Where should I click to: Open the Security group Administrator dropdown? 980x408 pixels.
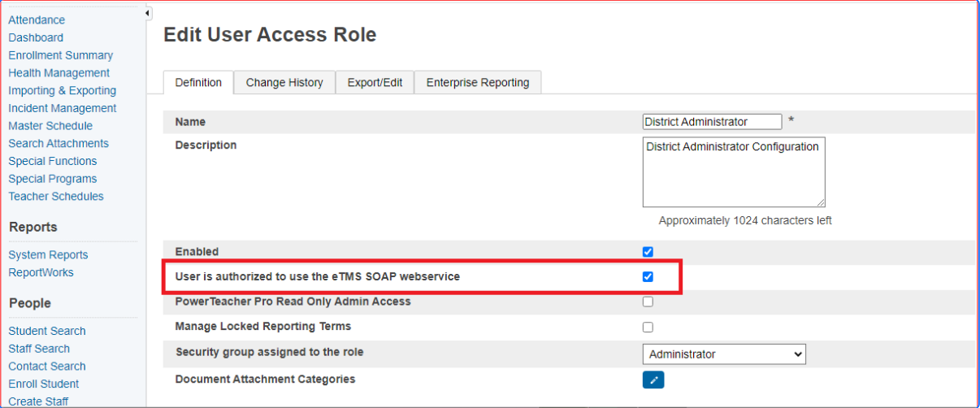pos(723,354)
